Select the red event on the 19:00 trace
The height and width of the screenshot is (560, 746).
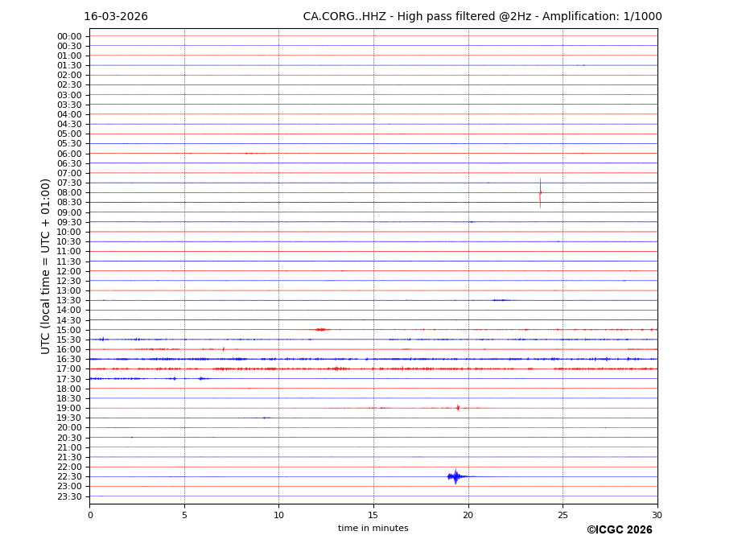click(458, 408)
